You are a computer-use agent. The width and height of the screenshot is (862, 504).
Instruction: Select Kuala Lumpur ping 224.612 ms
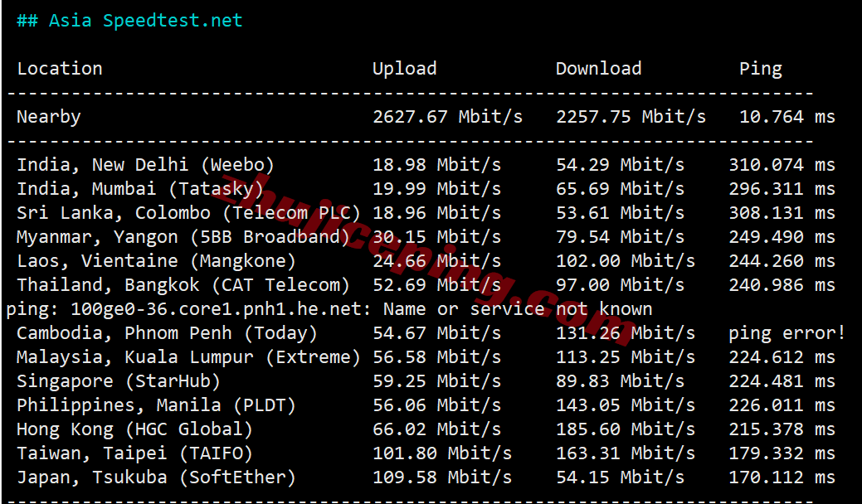[782, 357]
